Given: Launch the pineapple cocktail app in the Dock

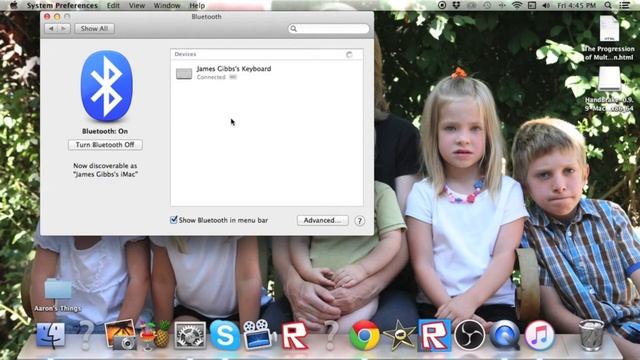Looking at the screenshot, I should point(155,335).
